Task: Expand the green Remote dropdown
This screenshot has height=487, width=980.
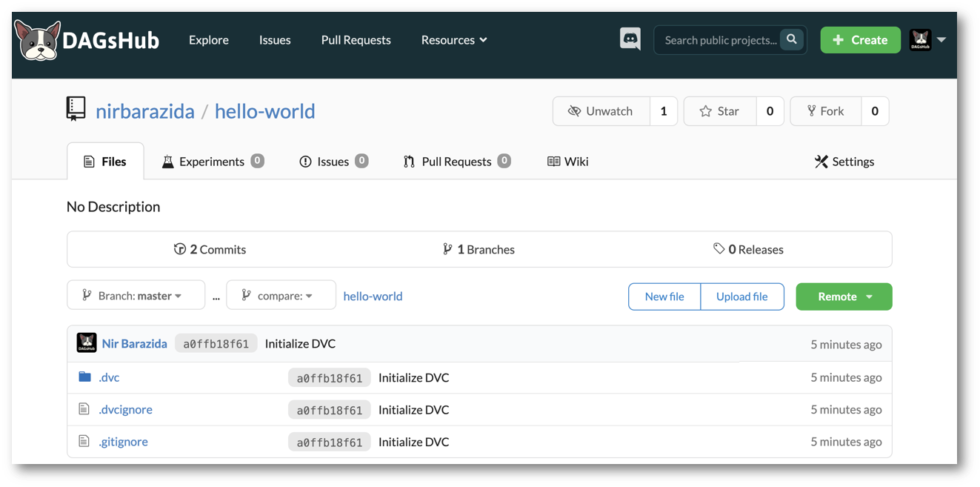Action: coord(844,296)
